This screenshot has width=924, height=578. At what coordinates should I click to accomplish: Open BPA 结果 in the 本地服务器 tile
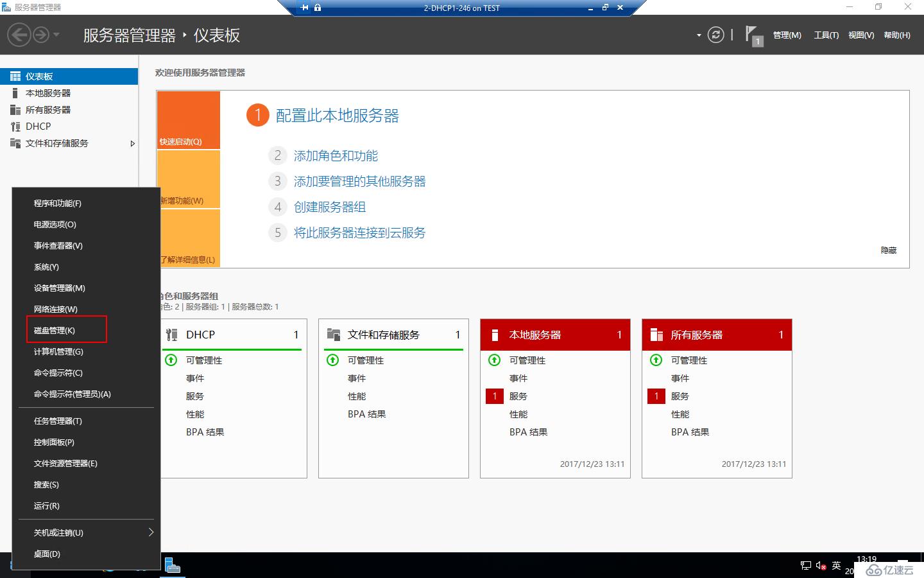[x=529, y=432]
